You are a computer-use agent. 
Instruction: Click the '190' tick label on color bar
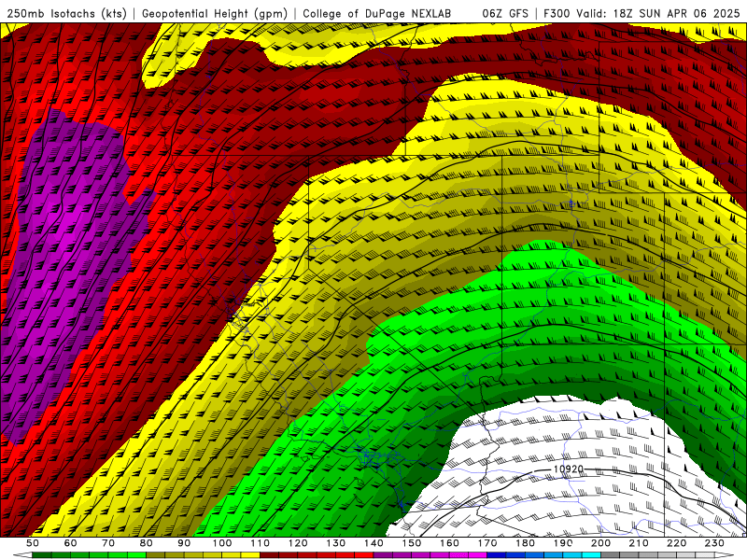click(x=563, y=543)
